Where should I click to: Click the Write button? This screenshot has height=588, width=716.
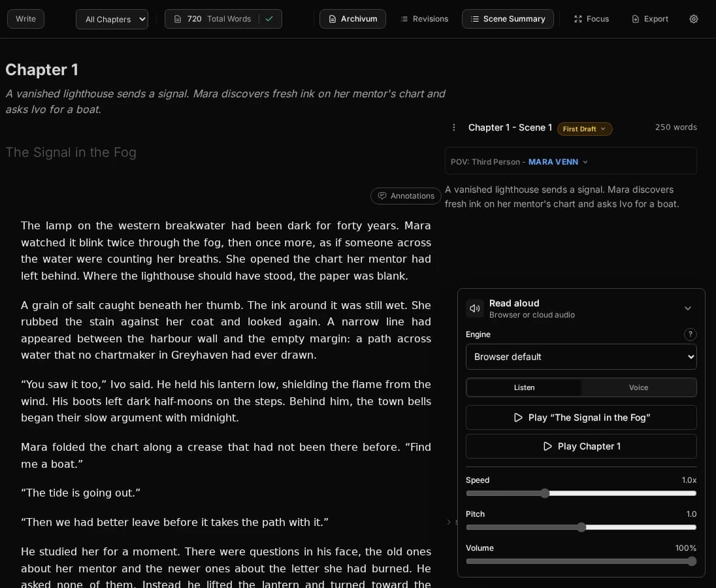(25, 19)
